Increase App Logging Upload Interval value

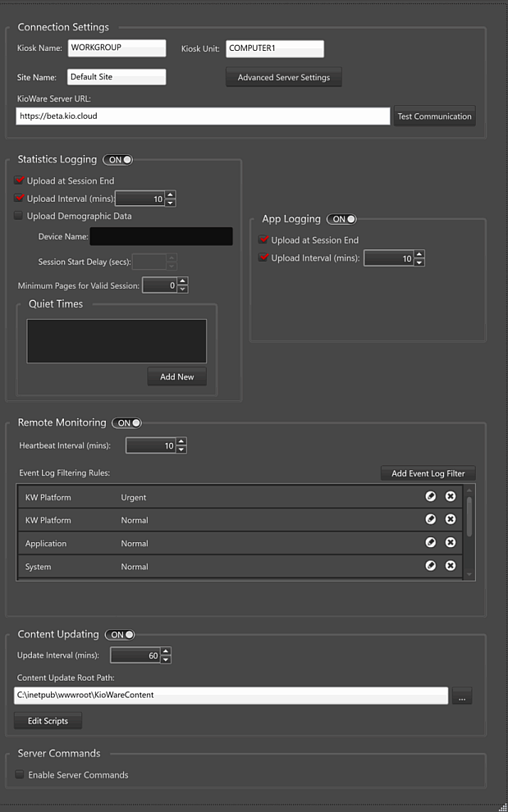(420, 253)
